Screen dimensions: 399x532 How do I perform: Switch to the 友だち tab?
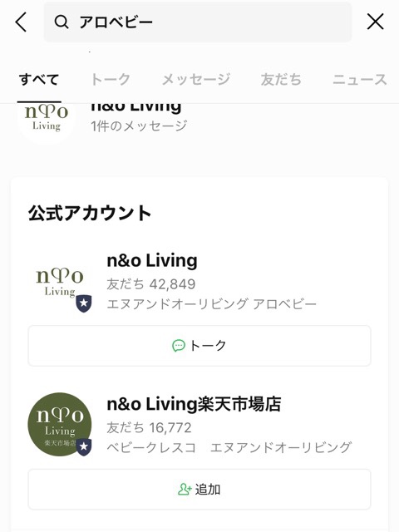pyautogui.click(x=281, y=80)
